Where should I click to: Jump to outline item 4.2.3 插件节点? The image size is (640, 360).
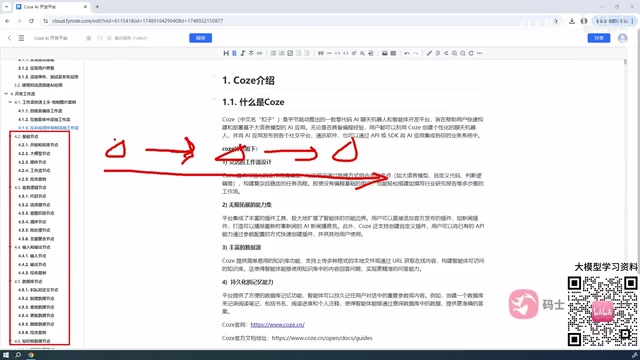[32, 162]
